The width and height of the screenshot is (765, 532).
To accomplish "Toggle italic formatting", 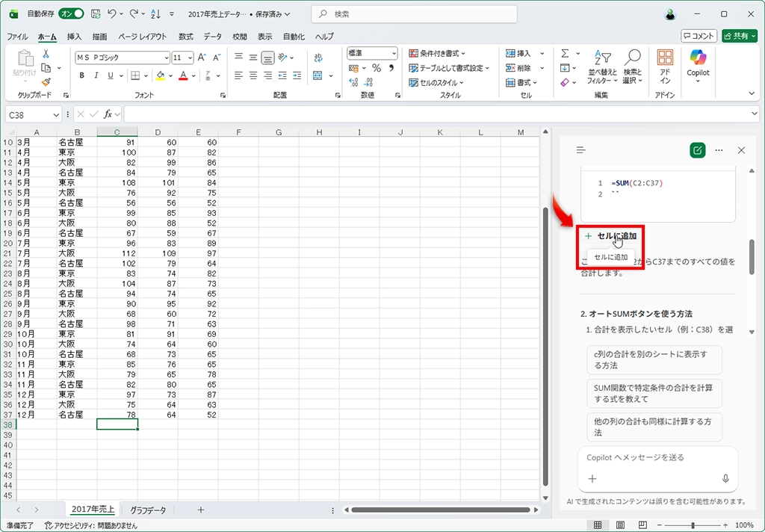I will pos(96,75).
